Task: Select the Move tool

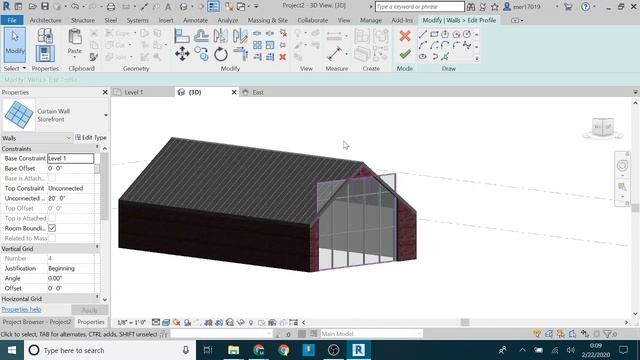Action: [x=182, y=54]
